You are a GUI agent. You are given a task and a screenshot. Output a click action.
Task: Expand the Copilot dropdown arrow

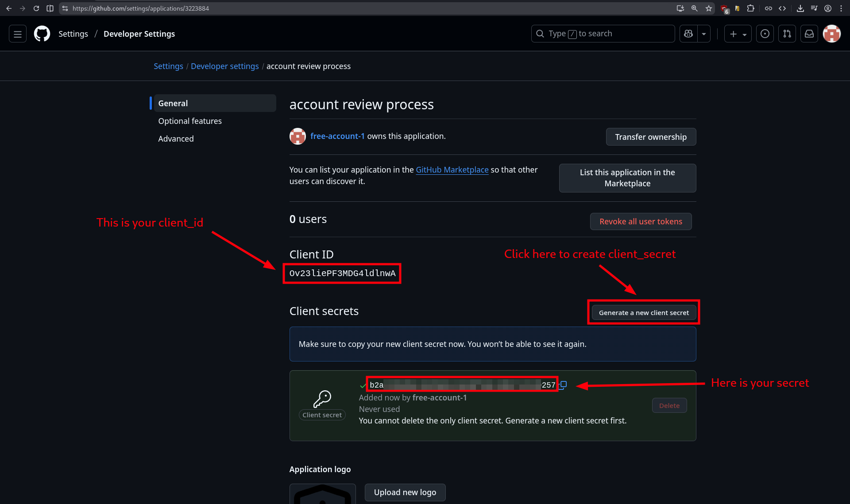pos(704,34)
